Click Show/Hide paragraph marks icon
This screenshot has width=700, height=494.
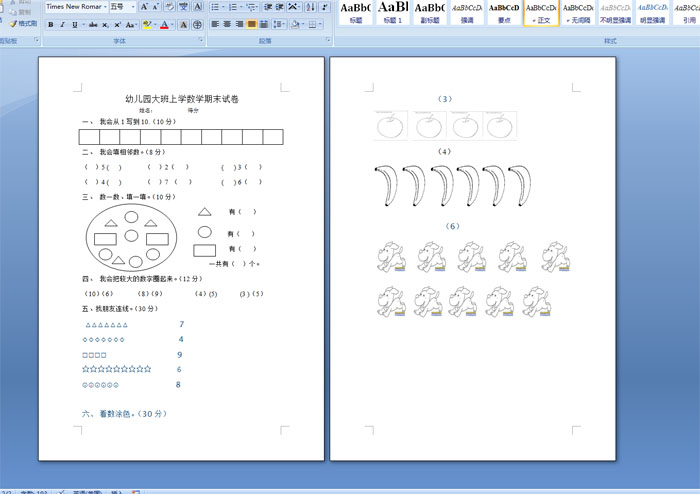click(x=325, y=7)
